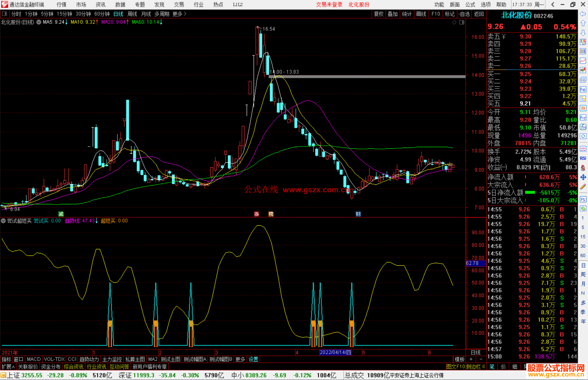This screenshot has height=380, width=588.
Task: Open the F10 info sidebar icon
Action: pos(583,89)
